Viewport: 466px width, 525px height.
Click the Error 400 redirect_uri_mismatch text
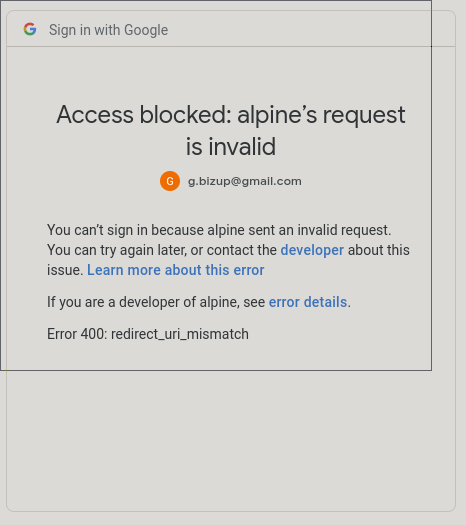148,334
